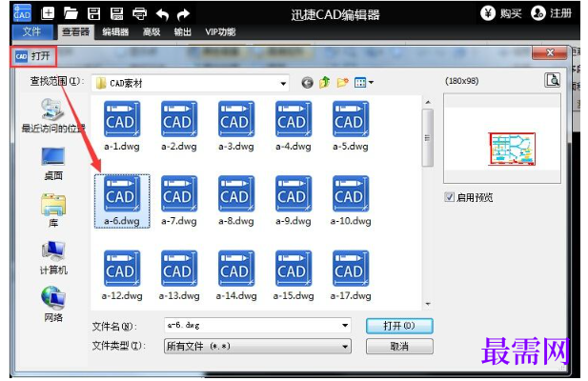Screen dimensions: 588x381
Task: Select file a-1.dwg
Action: tap(122, 127)
